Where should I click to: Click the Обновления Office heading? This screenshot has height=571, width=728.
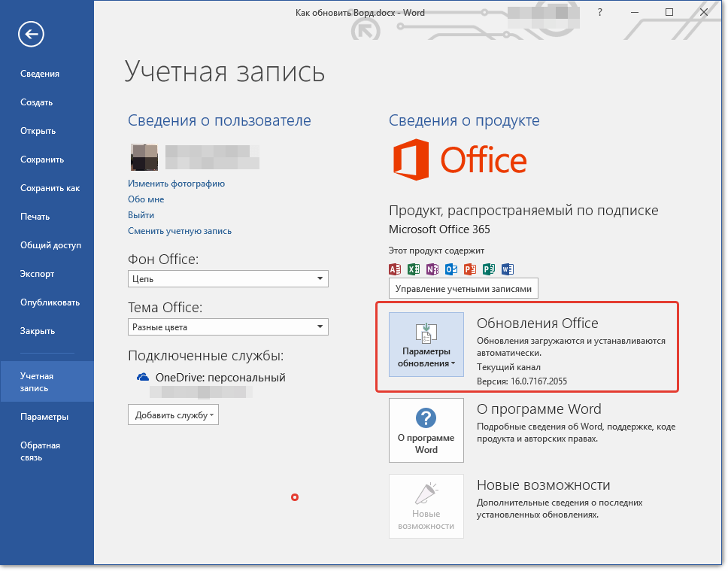tap(537, 323)
